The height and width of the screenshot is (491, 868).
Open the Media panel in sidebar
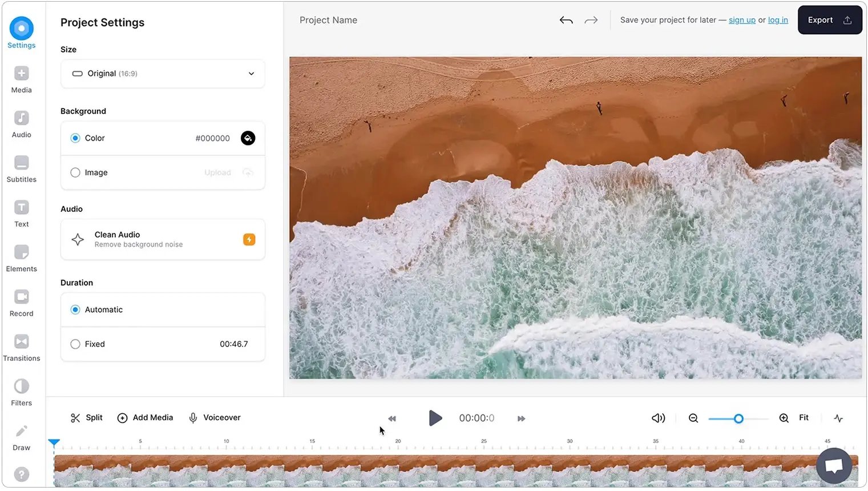pos(21,79)
